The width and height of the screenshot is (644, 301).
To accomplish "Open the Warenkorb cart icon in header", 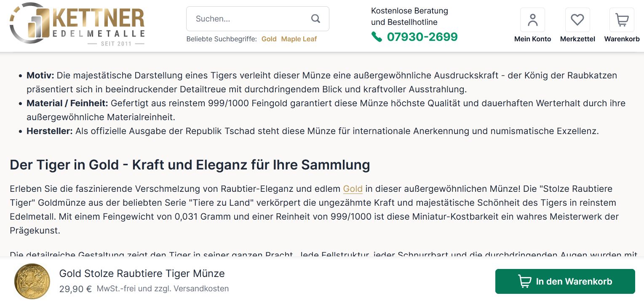I will (622, 20).
